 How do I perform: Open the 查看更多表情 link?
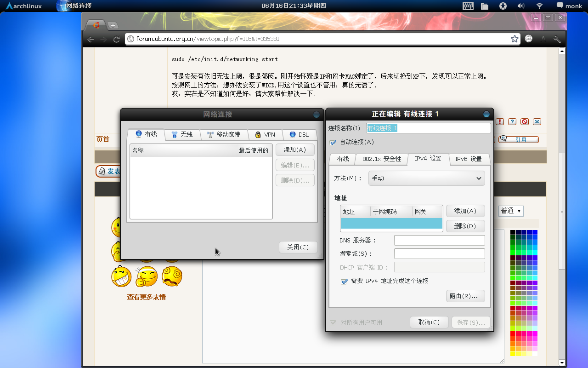(x=147, y=297)
